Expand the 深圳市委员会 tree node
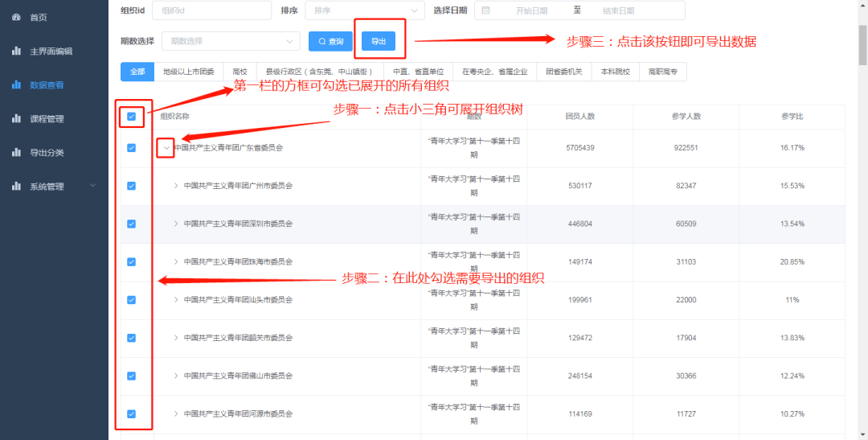Viewport: 868px width, 440px height. [x=176, y=224]
